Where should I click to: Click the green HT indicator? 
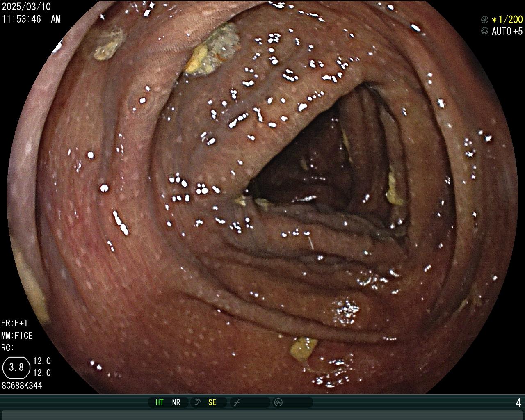pyautogui.click(x=160, y=402)
